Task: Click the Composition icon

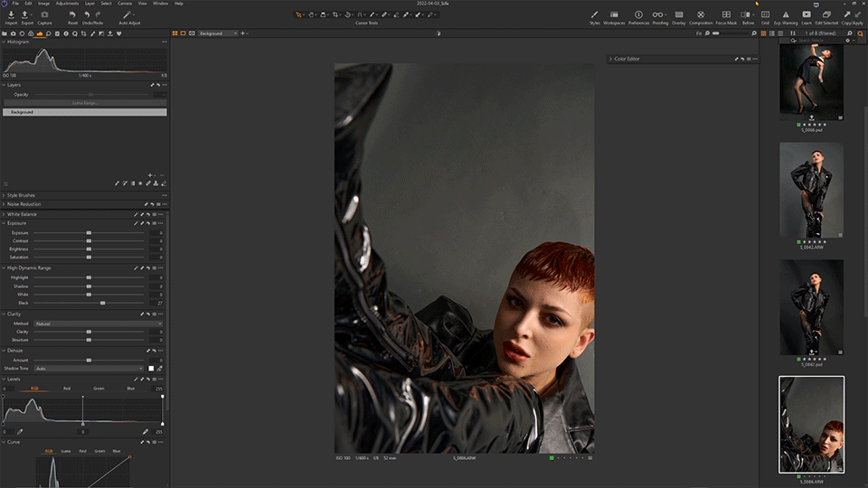Action: (700, 14)
